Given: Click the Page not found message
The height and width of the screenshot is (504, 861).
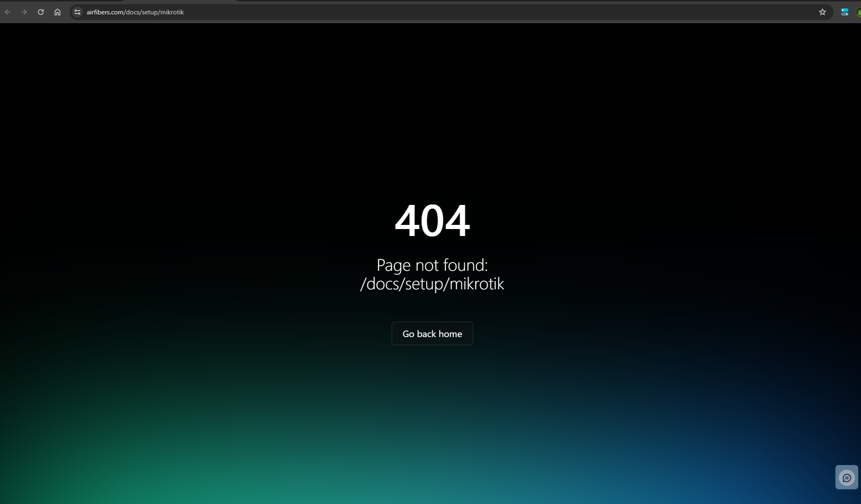Looking at the screenshot, I should coord(432,265).
